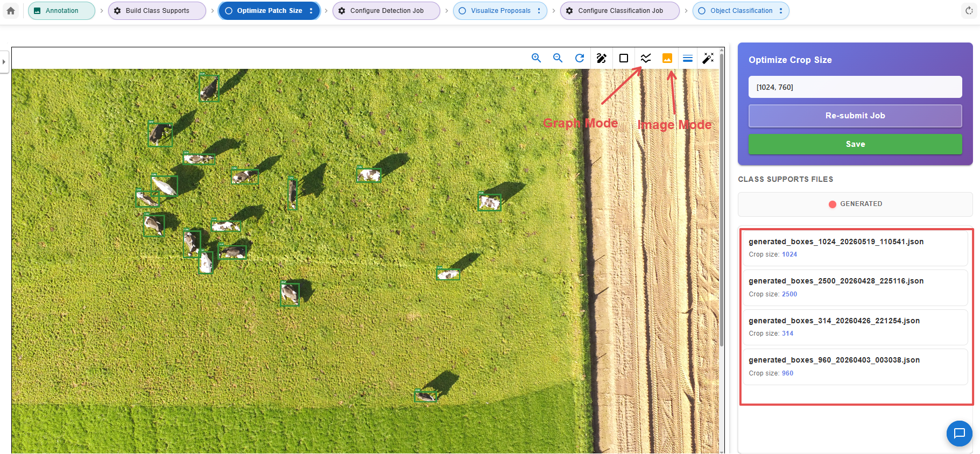
Task: Click the crop size value 1024
Action: pyautogui.click(x=789, y=254)
